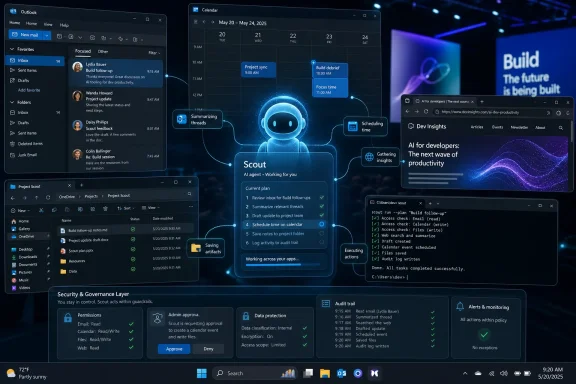This screenshot has height=384, width=576.
Task: Open the New mail dropdown arrow
Action: (47, 35)
